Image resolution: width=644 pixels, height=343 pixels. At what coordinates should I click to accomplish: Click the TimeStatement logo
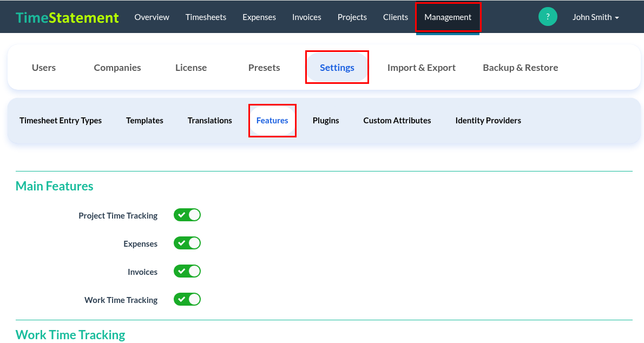click(x=67, y=17)
